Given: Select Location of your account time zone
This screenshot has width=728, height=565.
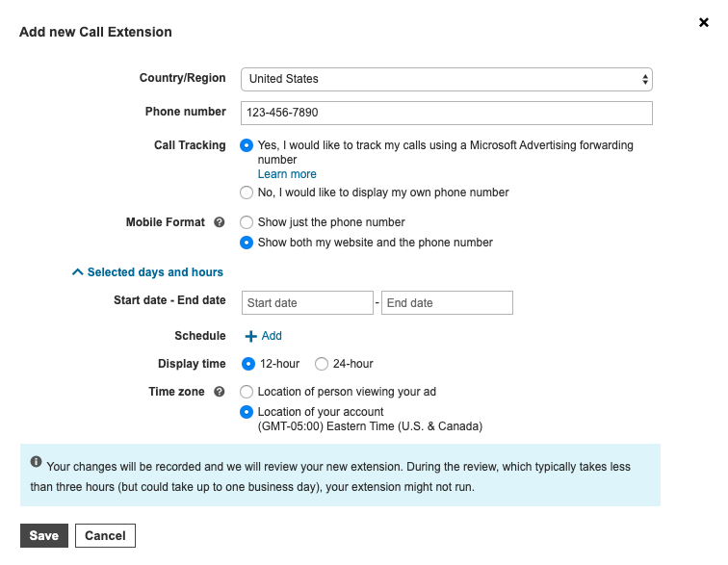Looking at the screenshot, I should click(x=247, y=412).
